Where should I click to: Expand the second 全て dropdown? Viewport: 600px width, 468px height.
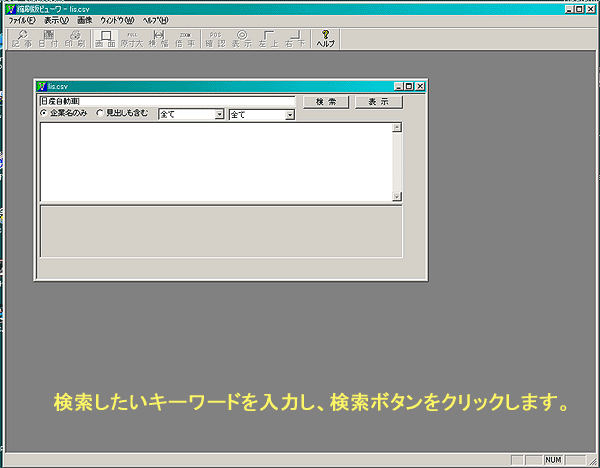point(290,115)
